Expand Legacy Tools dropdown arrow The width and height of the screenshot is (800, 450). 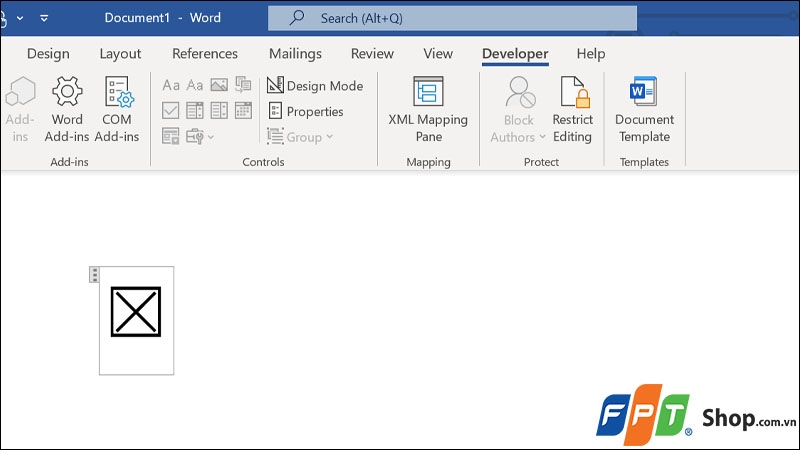pos(211,137)
